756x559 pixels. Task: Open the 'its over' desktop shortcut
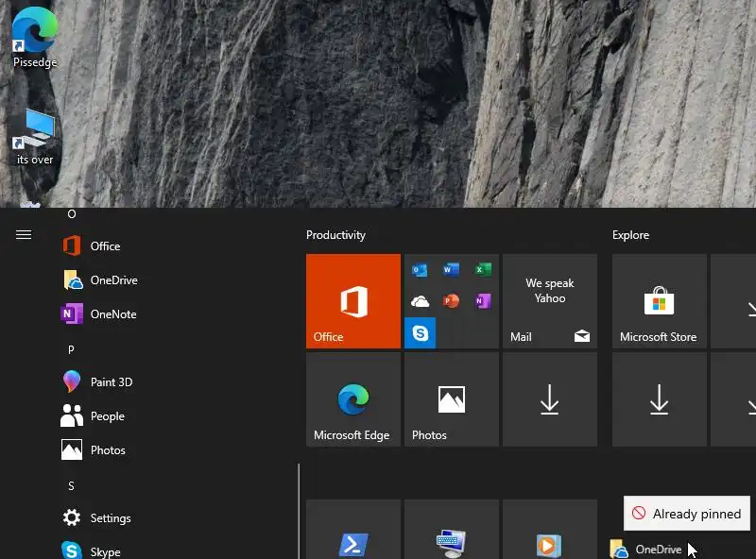point(35,137)
